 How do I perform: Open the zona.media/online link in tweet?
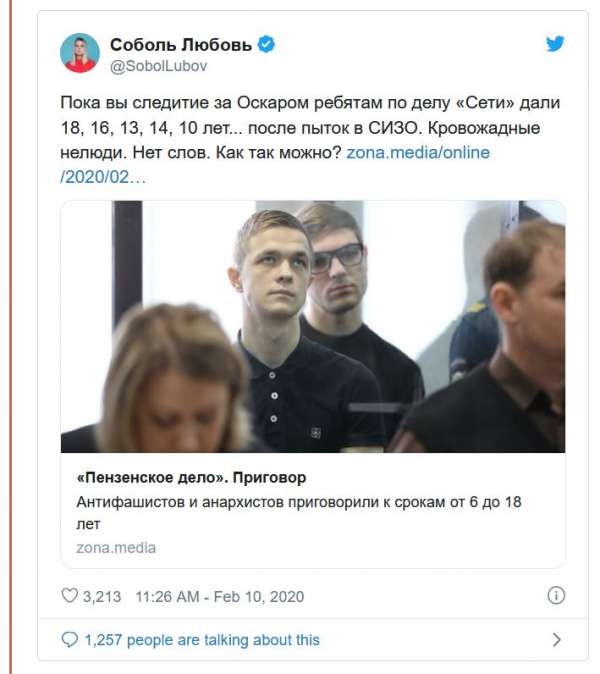click(x=418, y=153)
